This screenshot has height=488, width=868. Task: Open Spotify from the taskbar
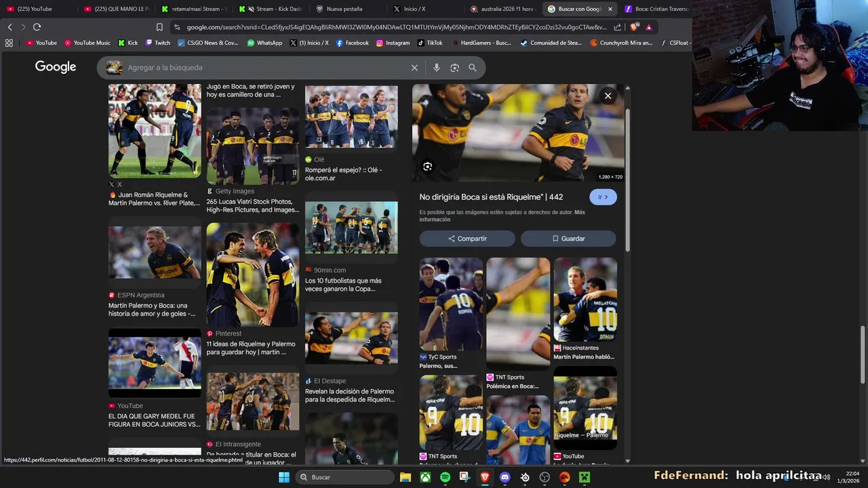click(445, 477)
